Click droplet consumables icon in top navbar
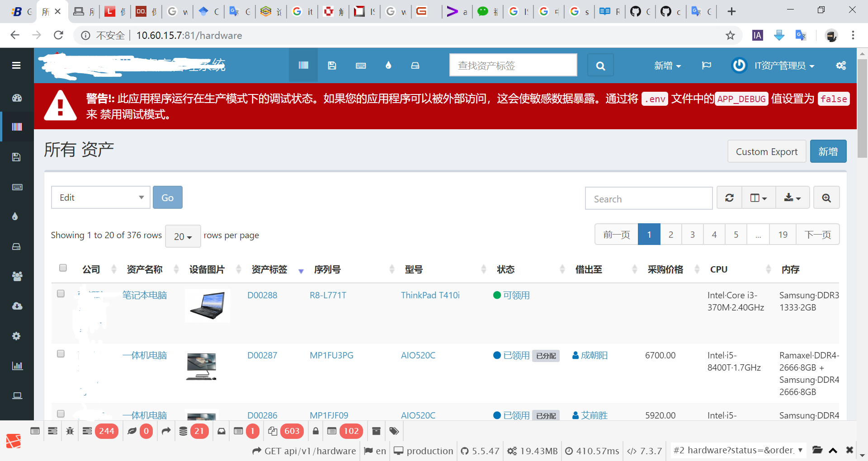 [x=388, y=66]
